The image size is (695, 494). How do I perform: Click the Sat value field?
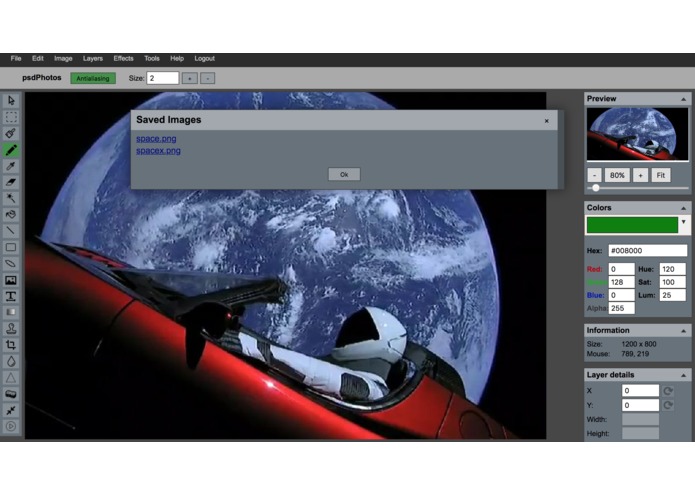click(673, 282)
